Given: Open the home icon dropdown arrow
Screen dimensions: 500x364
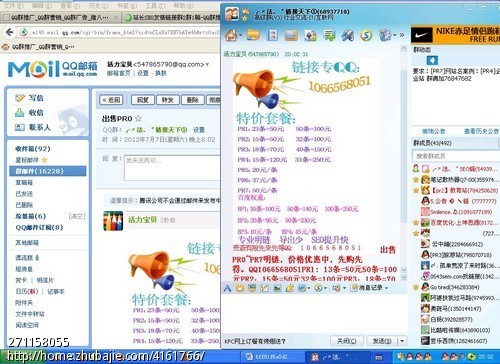Looking at the screenshot, I should coord(240,35).
